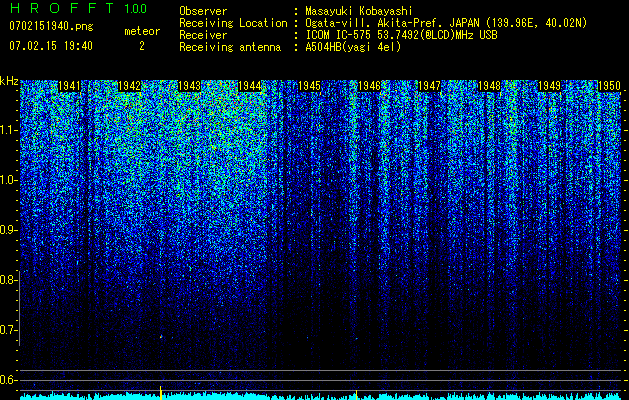This screenshot has height=400, width=629.
Task: Click the date stamp 07.02.15 19:40
Action: pyautogui.click(x=51, y=46)
